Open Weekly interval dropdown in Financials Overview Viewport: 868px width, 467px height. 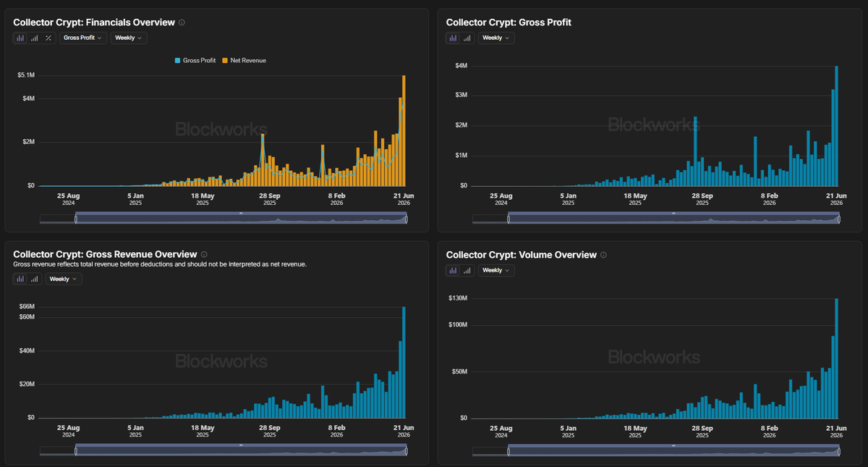click(129, 38)
